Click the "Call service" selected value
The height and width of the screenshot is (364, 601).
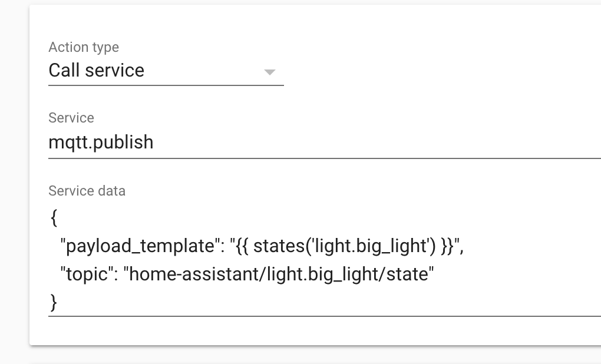point(97,71)
